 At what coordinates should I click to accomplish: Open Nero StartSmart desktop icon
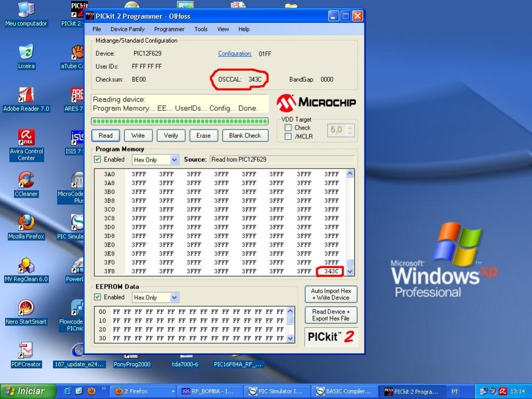26,312
